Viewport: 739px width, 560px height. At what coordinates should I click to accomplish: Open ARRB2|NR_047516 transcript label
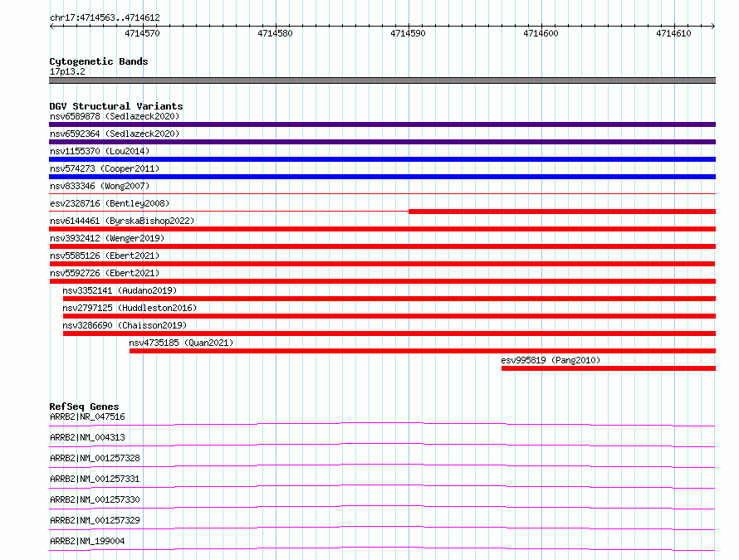coord(87,416)
